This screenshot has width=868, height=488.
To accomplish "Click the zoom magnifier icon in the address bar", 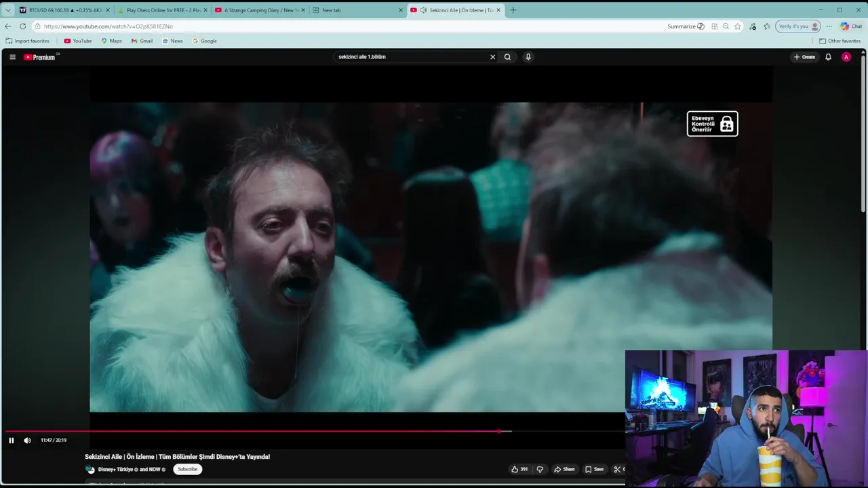I will (726, 26).
